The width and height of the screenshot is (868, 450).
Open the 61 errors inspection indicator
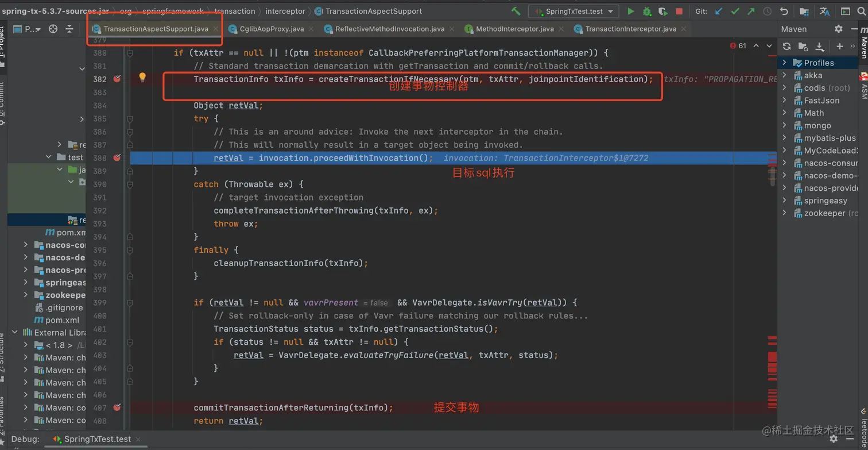click(x=738, y=46)
